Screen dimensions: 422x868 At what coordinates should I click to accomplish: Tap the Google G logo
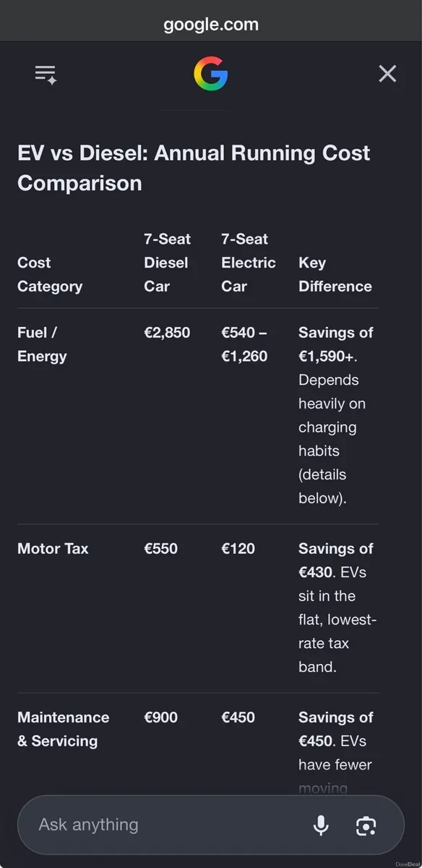(210, 74)
